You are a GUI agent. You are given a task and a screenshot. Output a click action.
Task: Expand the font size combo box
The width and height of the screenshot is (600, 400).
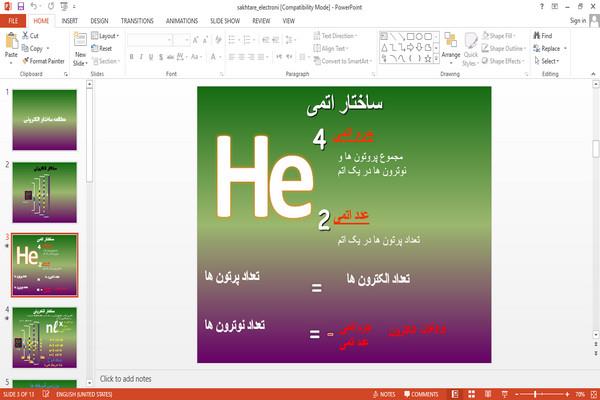(x=187, y=40)
